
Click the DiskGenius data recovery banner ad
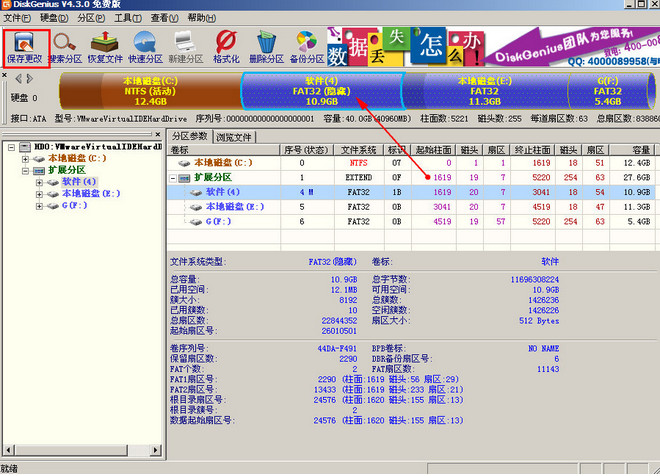[493, 47]
